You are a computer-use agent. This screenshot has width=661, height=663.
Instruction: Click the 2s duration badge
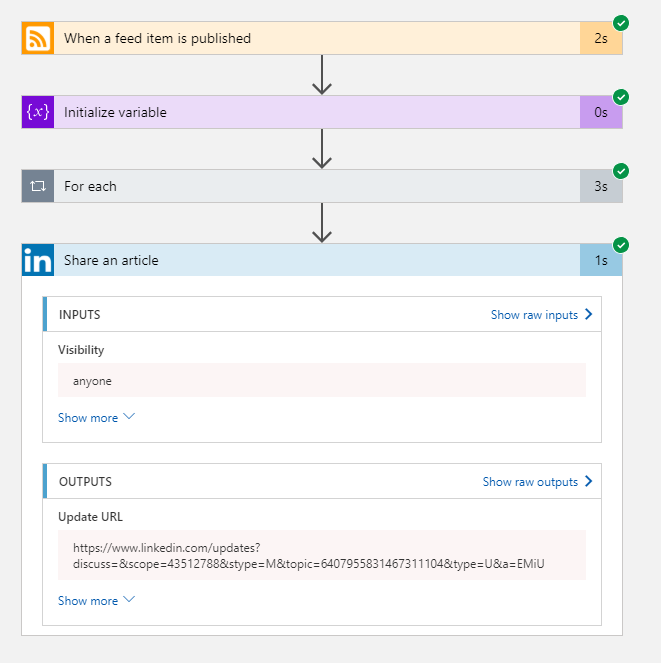pos(601,38)
